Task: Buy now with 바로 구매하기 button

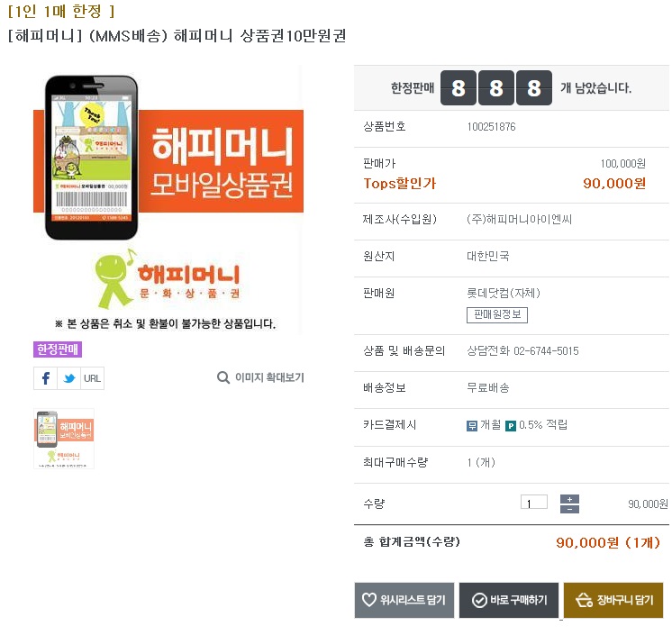Action: [x=509, y=600]
